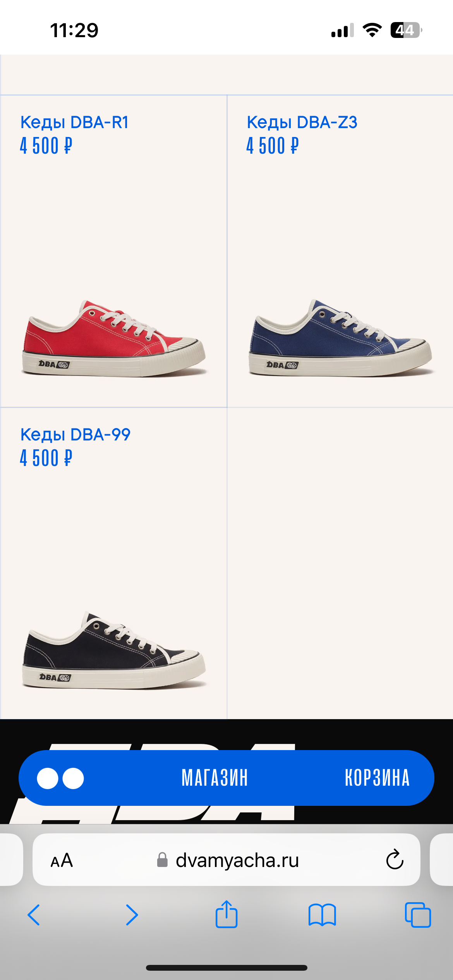The width and height of the screenshot is (453, 980).
Task: Tap the battery indicator in status bar
Action: pos(406,30)
